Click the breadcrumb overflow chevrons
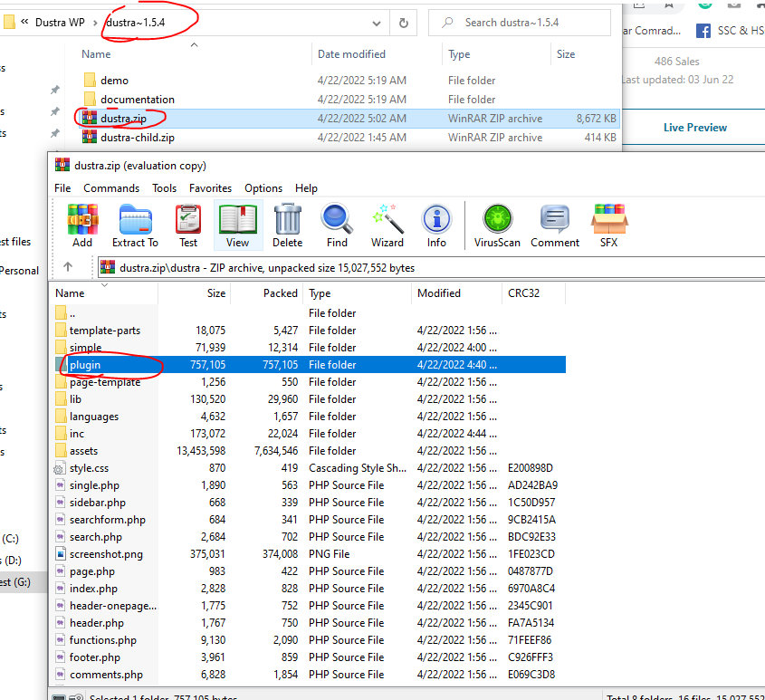 (x=24, y=22)
